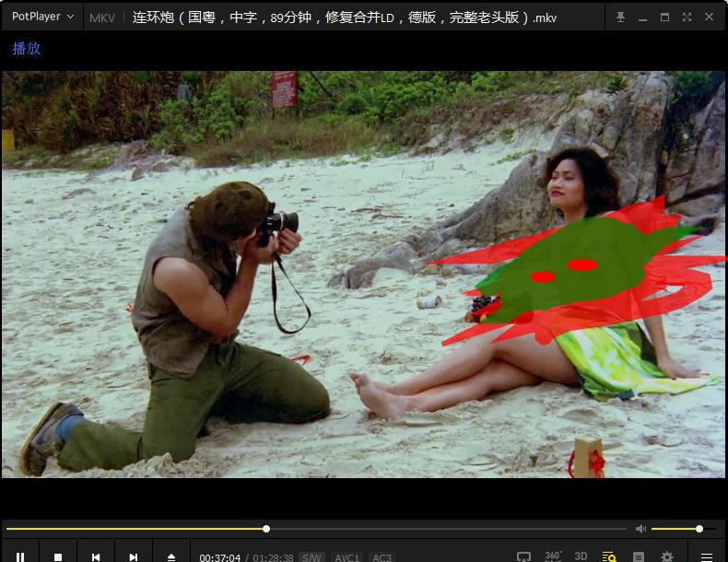Image resolution: width=728 pixels, height=562 pixels.
Task: Toggle S/W decoder indicator
Action: [x=311, y=557]
